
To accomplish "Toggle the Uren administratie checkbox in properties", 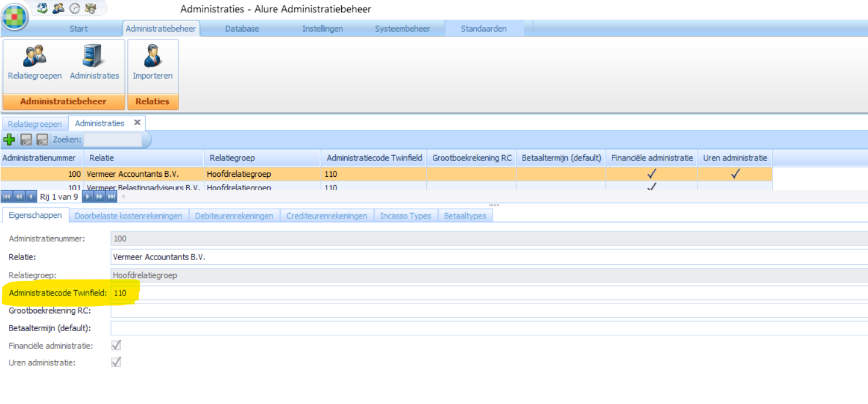I will point(116,362).
